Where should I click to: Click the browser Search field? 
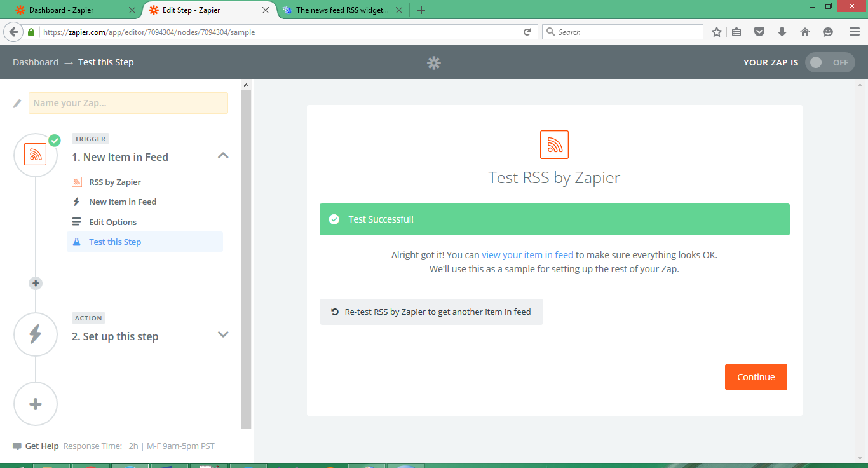623,32
